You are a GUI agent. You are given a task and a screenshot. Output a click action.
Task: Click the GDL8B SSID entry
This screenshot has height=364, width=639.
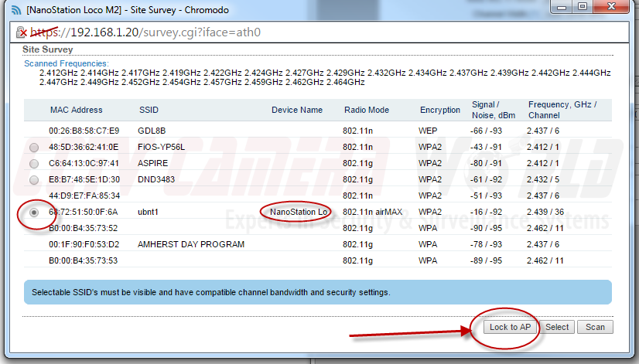pyautogui.click(x=152, y=131)
